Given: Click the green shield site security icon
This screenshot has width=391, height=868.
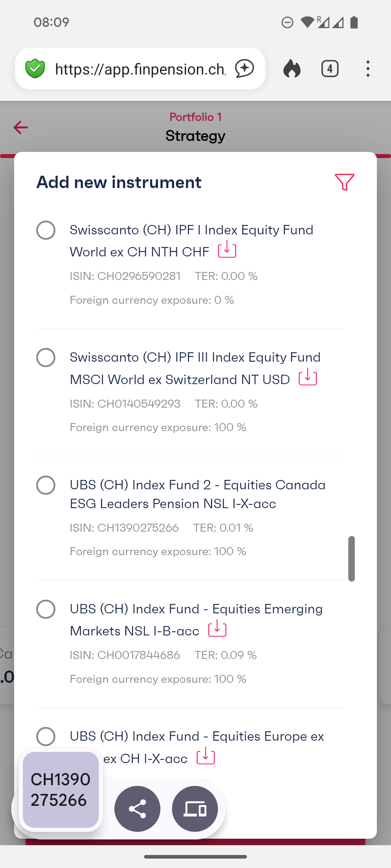Looking at the screenshot, I should (x=35, y=69).
